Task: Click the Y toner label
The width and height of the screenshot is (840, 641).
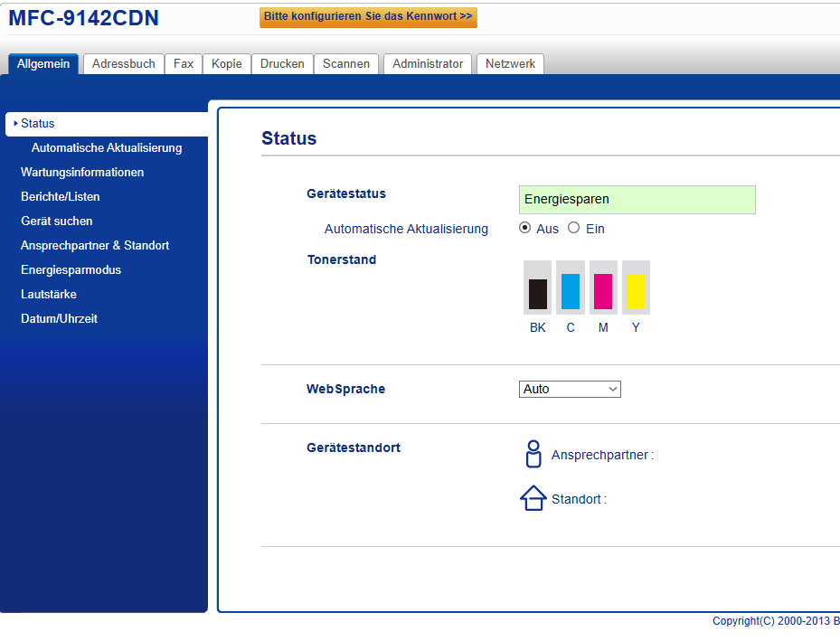Action: 636,327
